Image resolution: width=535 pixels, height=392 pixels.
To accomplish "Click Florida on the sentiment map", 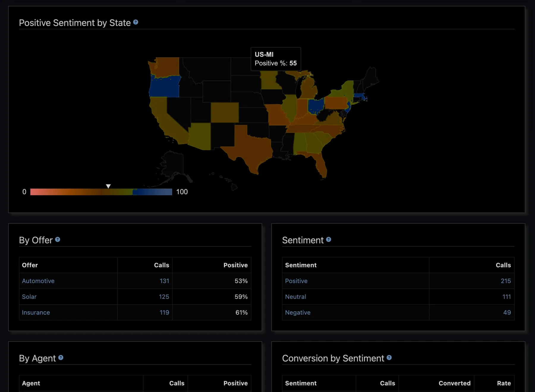I will pos(321,165).
